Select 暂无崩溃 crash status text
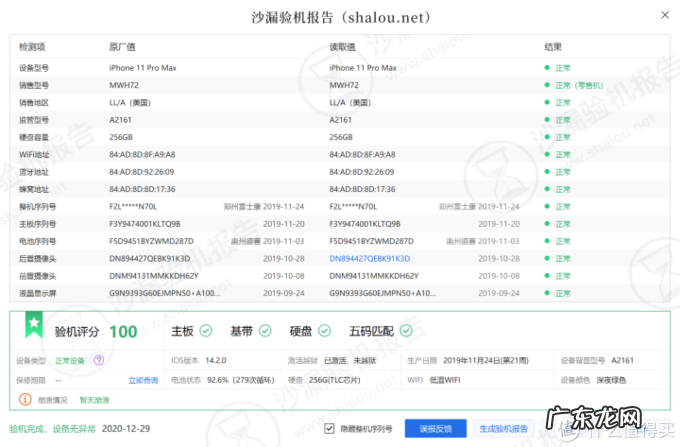680x447 pixels. (x=95, y=400)
